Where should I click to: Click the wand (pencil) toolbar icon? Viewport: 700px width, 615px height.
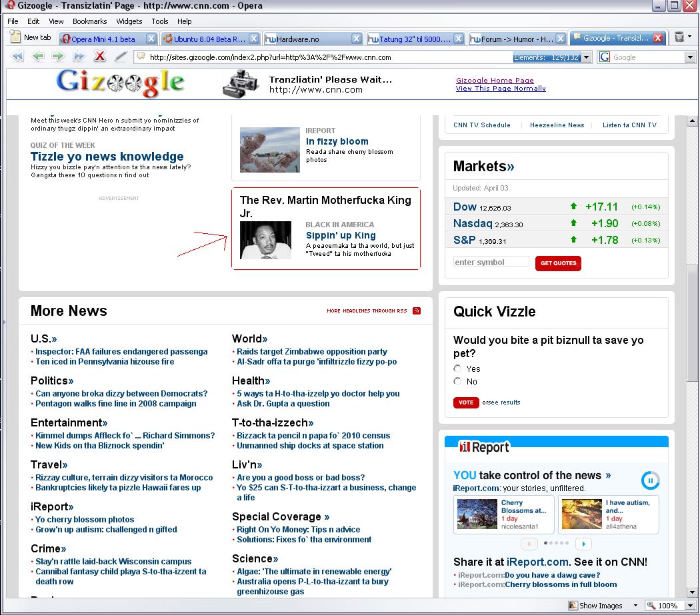(121, 57)
